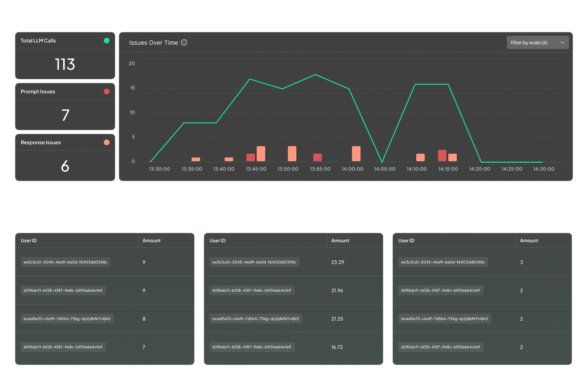Click the Total LLM Calls value 113

tap(65, 64)
